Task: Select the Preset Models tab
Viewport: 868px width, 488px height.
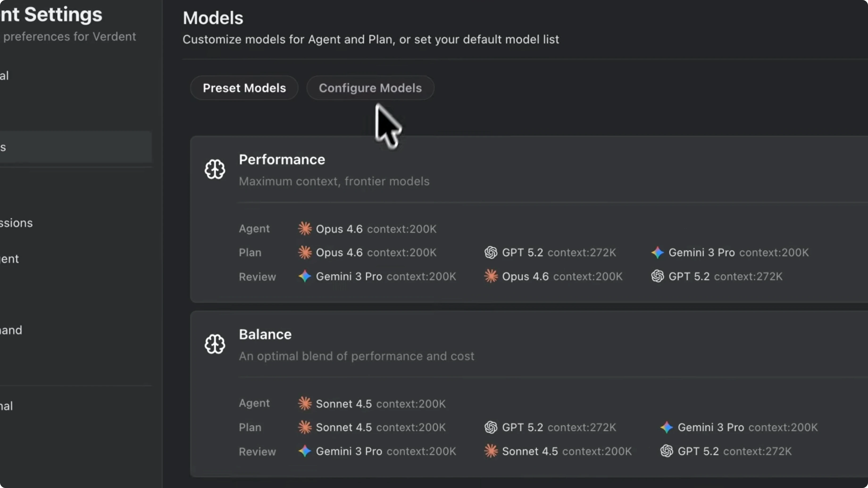Action: click(244, 88)
